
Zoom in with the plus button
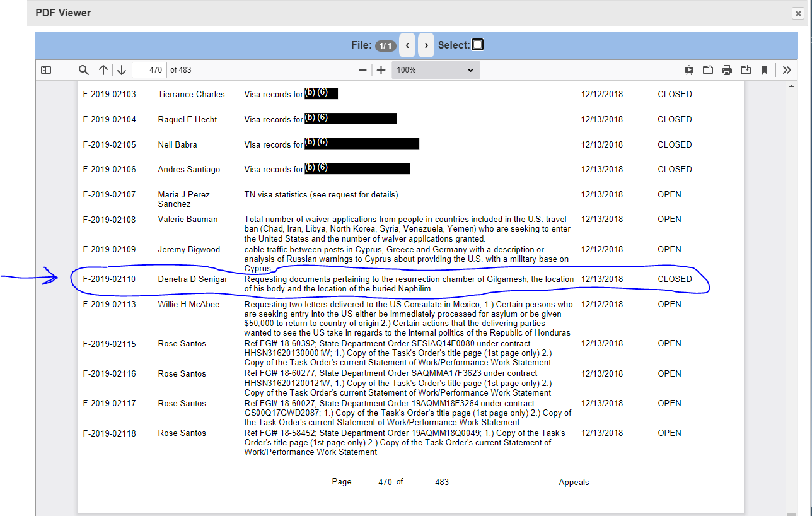click(381, 70)
